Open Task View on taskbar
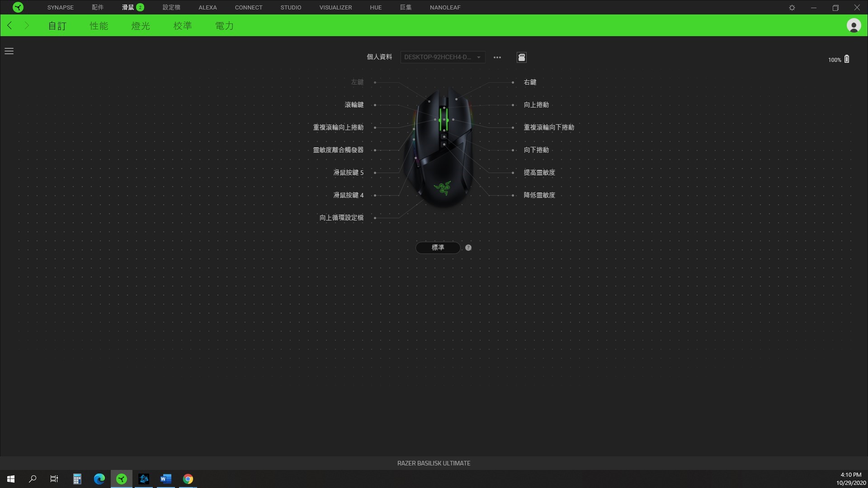Screen dimensions: 868x488 coord(54,479)
